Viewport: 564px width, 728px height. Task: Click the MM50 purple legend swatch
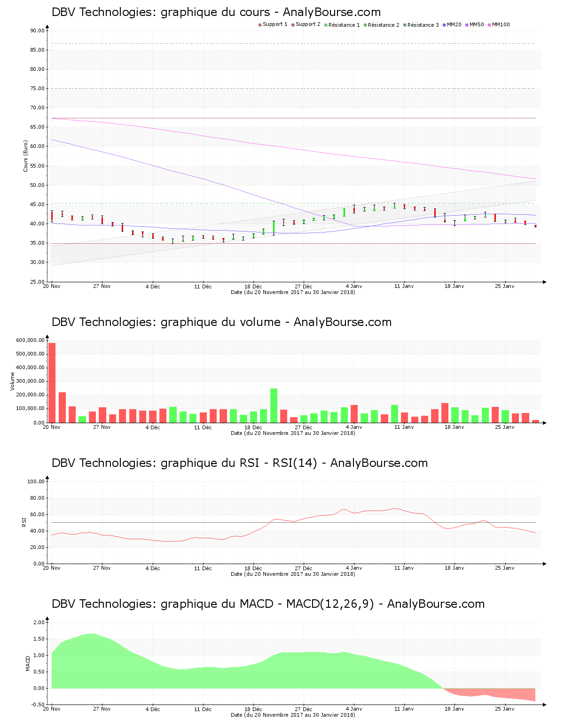click(467, 25)
